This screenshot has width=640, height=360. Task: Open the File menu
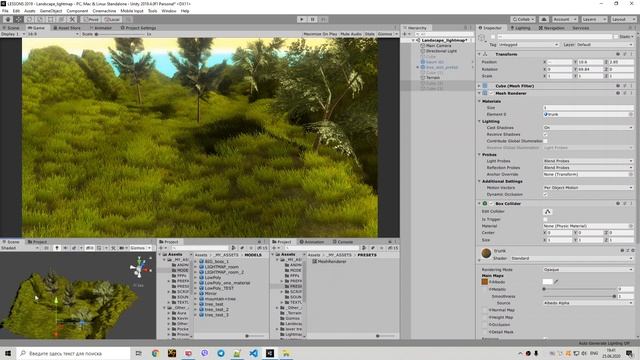click(x=5, y=11)
